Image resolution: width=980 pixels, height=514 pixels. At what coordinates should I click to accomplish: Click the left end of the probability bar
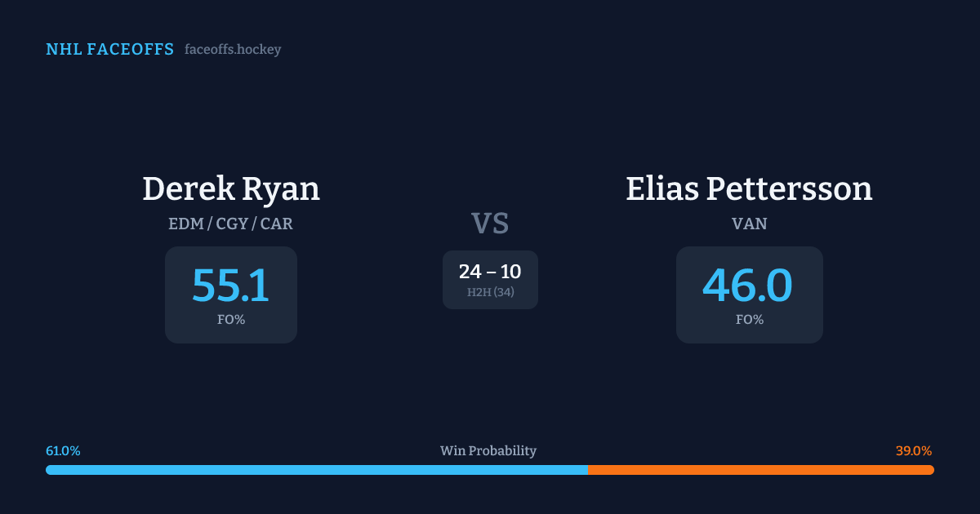click(x=48, y=470)
